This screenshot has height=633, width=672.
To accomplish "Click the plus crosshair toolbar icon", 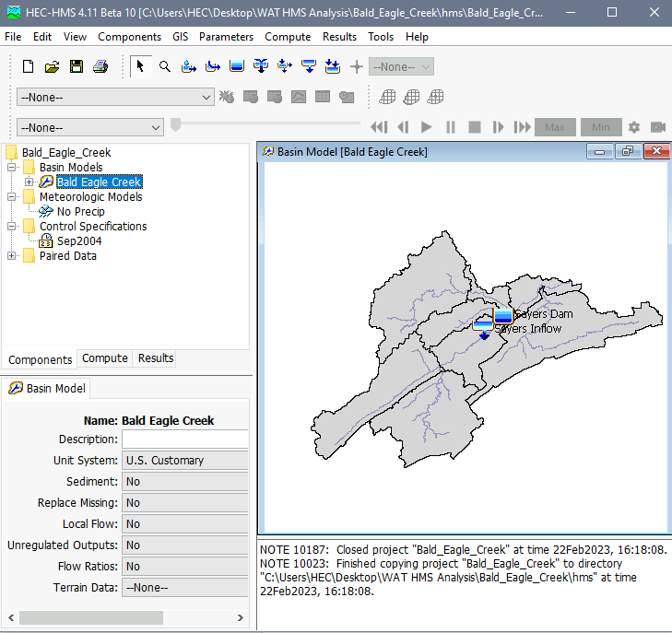I will click(357, 67).
